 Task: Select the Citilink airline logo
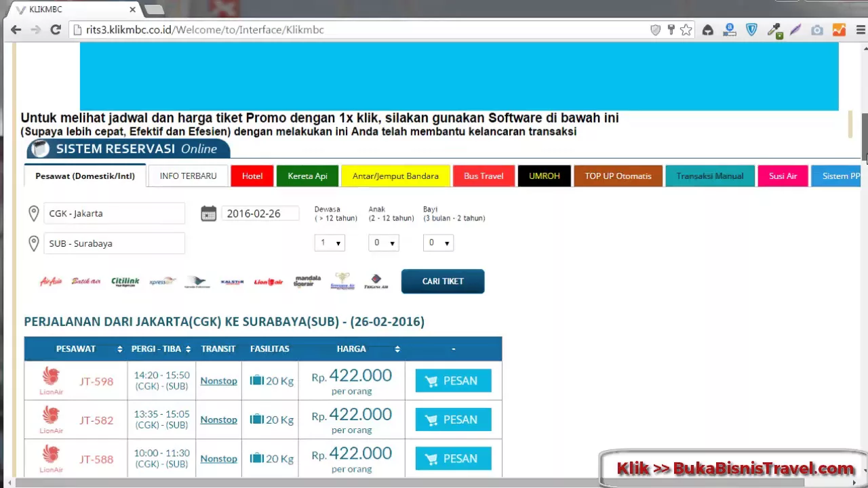pyautogui.click(x=125, y=281)
